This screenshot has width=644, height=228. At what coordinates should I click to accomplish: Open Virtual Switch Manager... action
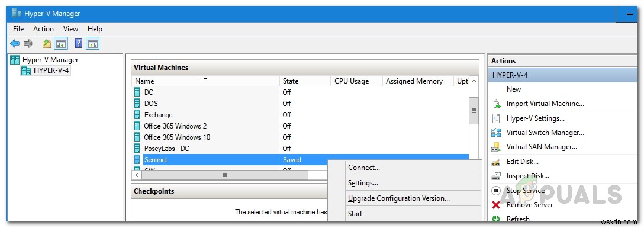point(545,133)
